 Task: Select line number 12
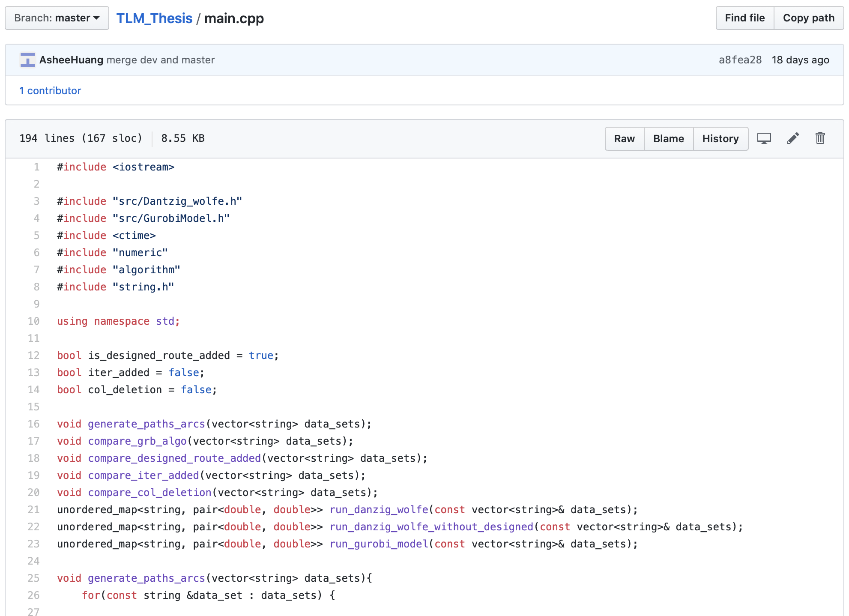click(x=33, y=356)
